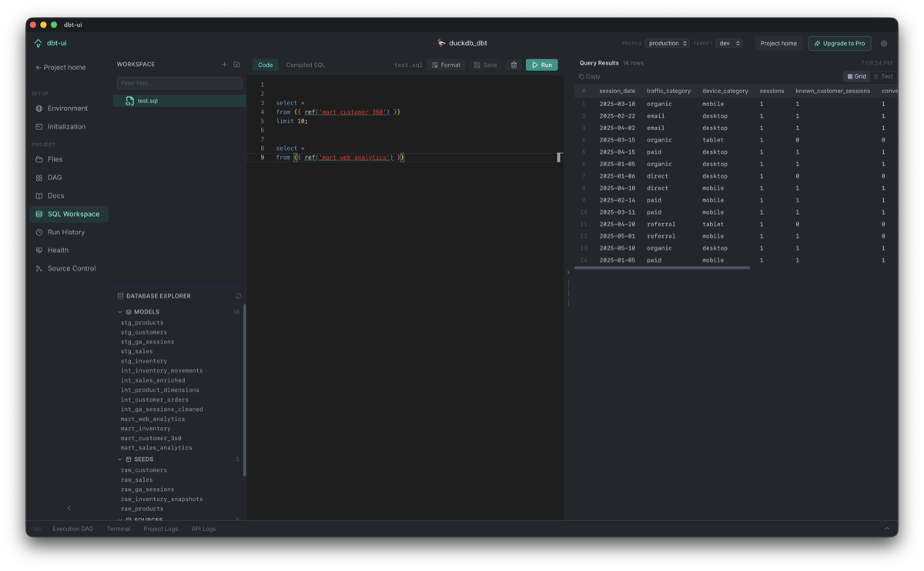Select the mart_web_analytics model
Image resolution: width=924 pixels, height=571 pixels.
point(152,419)
